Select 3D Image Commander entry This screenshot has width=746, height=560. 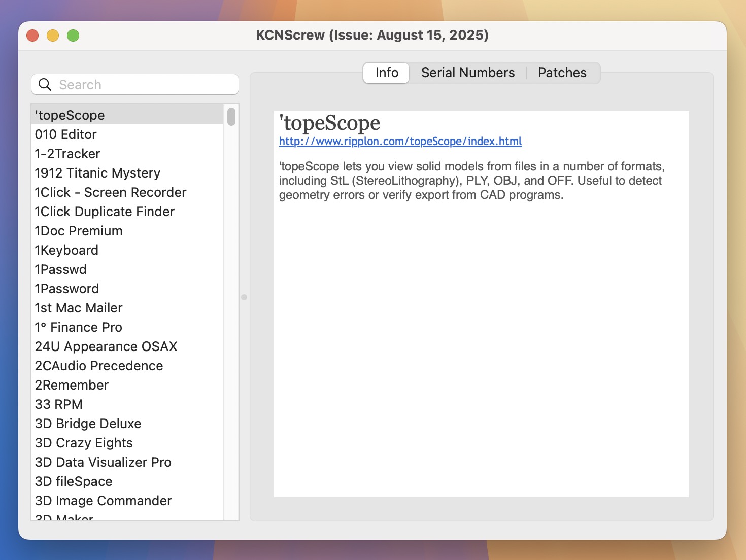pyautogui.click(x=104, y=501)
